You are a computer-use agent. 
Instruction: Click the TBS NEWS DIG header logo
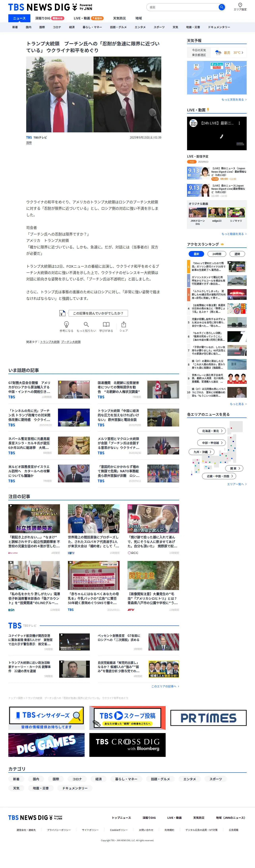(x=50, y=7)
